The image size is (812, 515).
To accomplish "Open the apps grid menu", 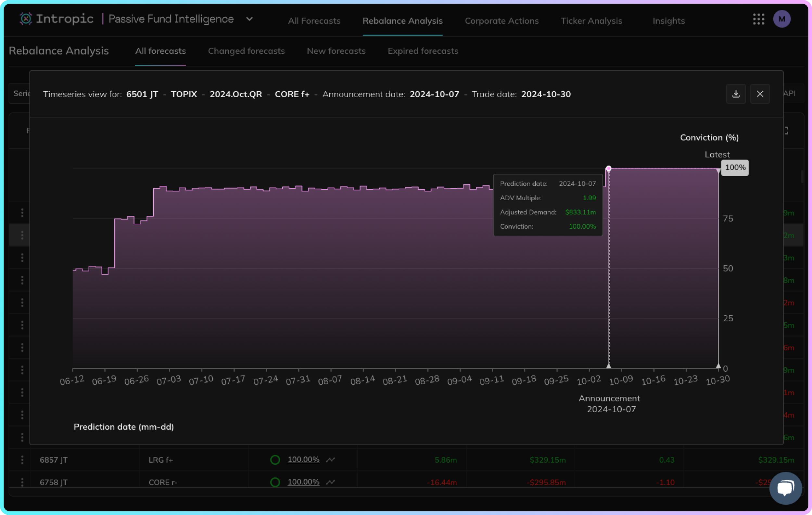I will pyautogui.click(x=758, y=19).
